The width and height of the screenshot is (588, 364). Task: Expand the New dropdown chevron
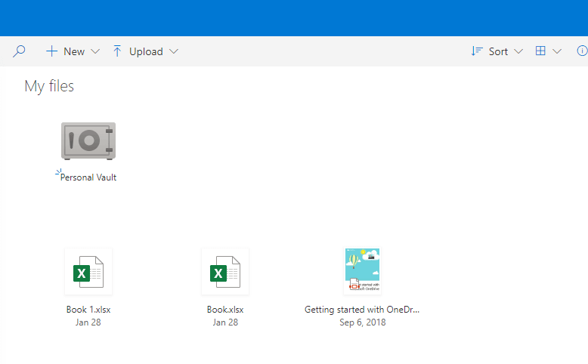pyautogui.click(x=95, y=51)
